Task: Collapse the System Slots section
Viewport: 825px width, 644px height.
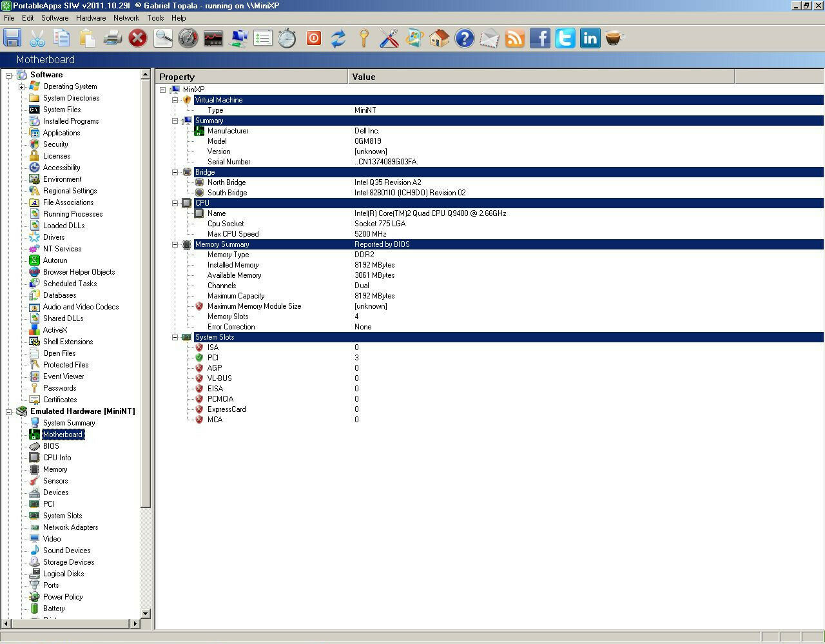Action: pos(175,337)
